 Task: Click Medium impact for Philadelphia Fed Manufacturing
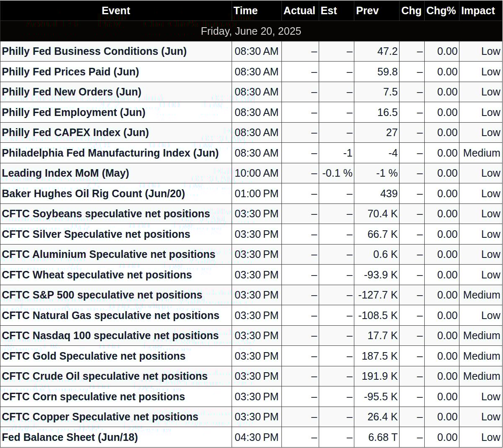click(x=482, y=153)
